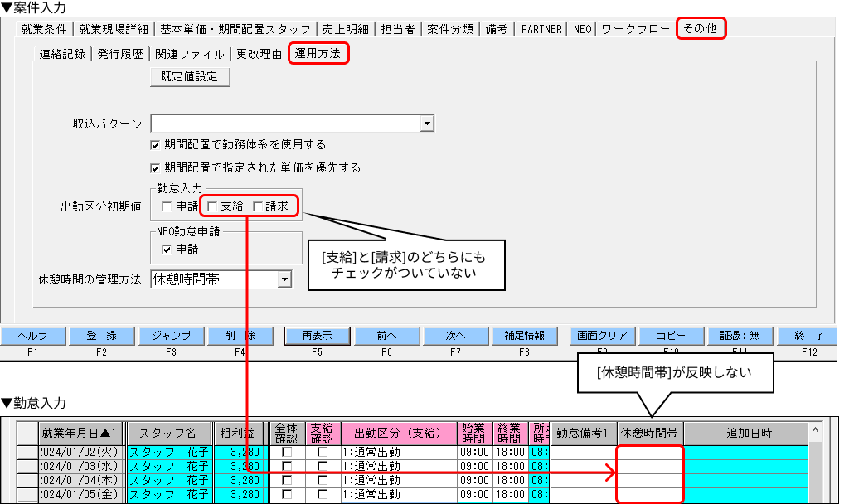849x504 pixels.
Task: Open 連絡記録 sub-tab
Action: [62, 54]
